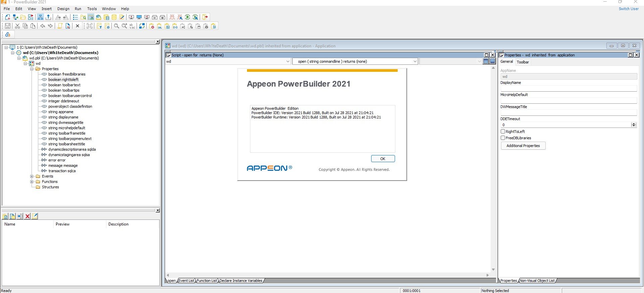Redo with the right curved arrow
Screen dimensions: 644x293
click(x=50, y=26)
